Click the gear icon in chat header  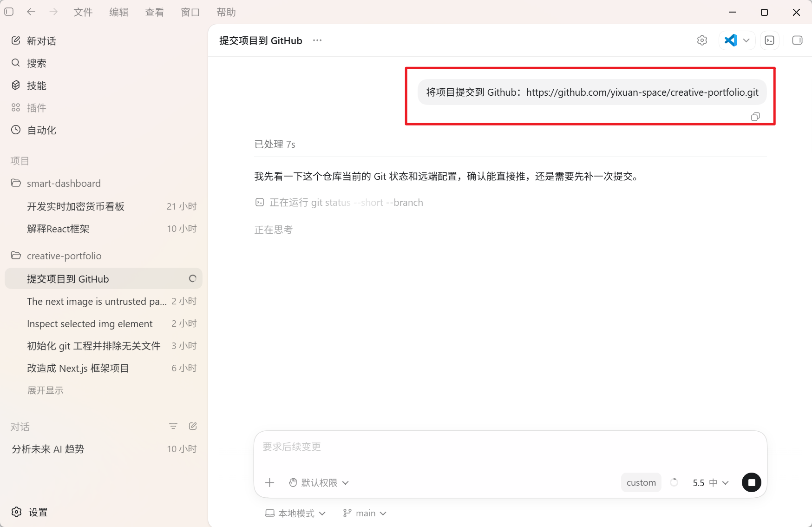click(x=702, y=40)
